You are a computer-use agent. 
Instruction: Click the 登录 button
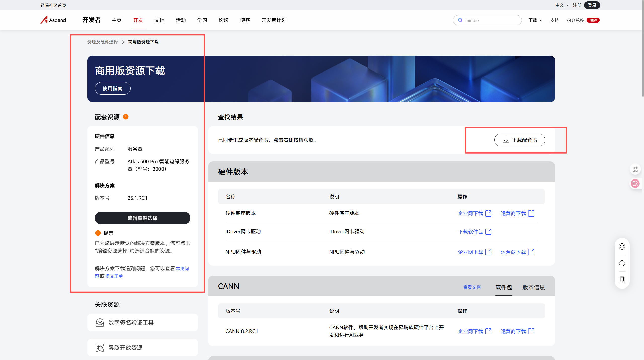tap(592, 5)
